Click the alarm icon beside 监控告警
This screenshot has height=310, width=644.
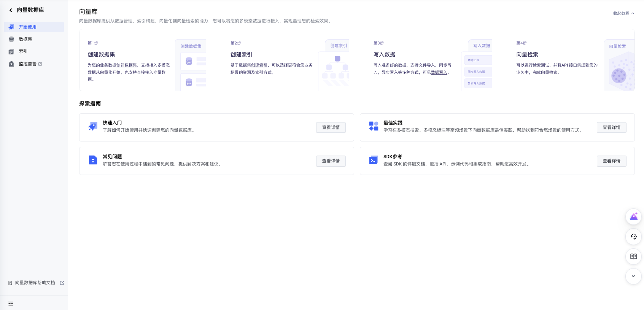11,64
